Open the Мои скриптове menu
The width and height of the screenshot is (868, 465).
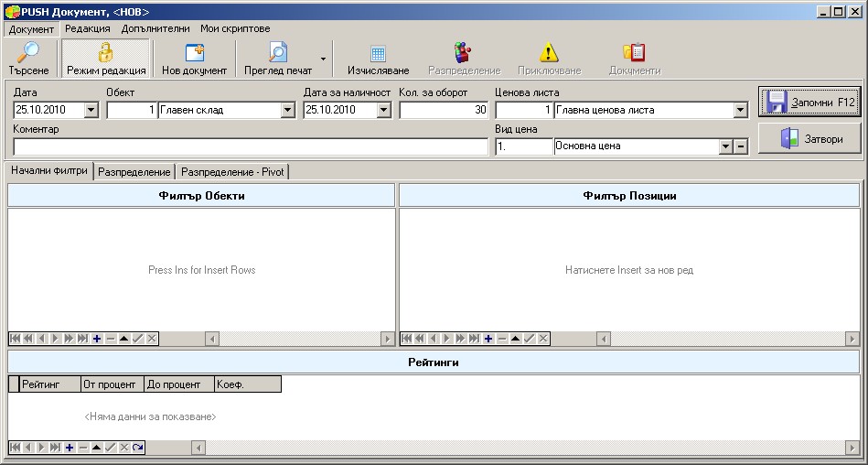point(235,28)
